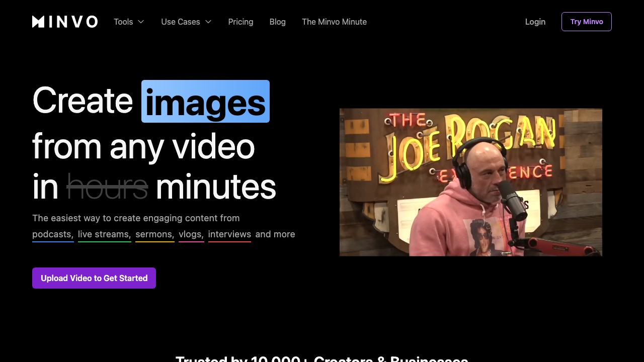Click Upload Video to Get Started
The width and height of the screenshot is (644, 362).
(x=94, y=278)
